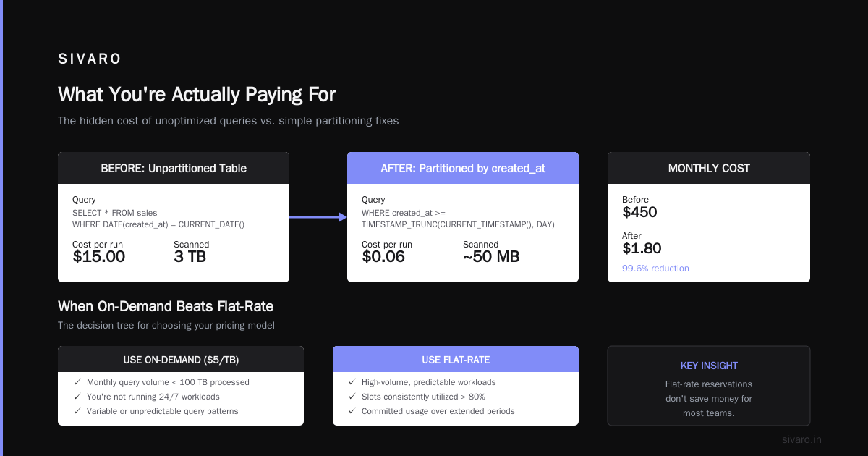Click the 'After' label in Monthly Cost
Screen dimensions: 868x456
coord(631,236)
